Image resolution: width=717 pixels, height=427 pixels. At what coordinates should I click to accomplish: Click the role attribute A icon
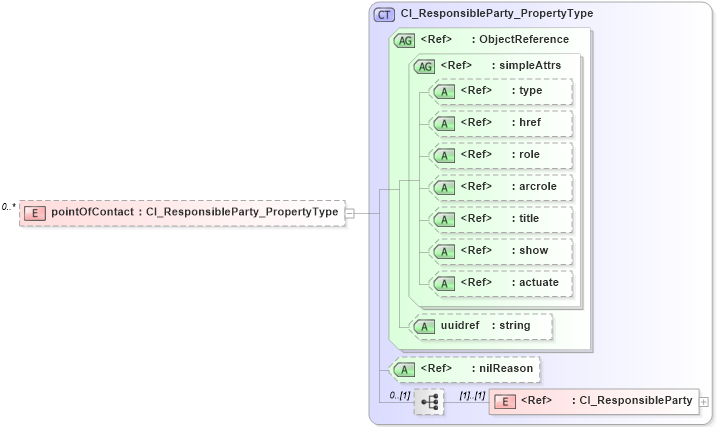point(444,156)
